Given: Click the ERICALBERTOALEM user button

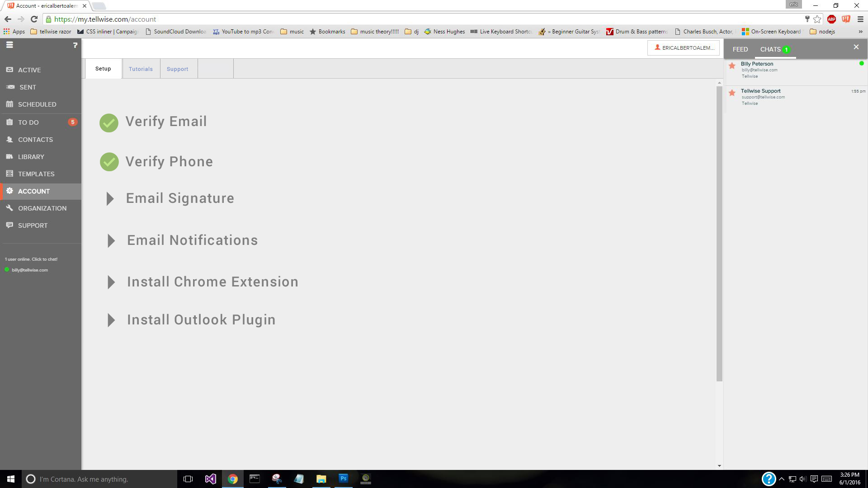Looking at the screenshot, I should click(683, 48).
